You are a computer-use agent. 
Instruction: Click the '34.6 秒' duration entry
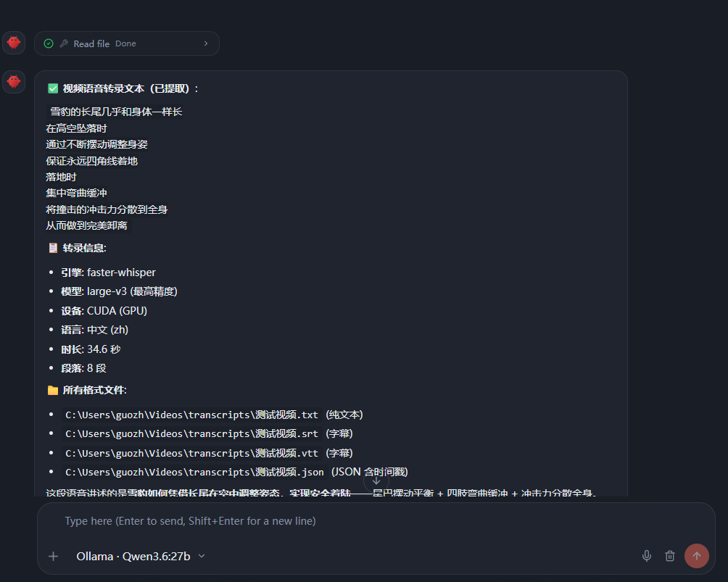(x=104, y=349)
